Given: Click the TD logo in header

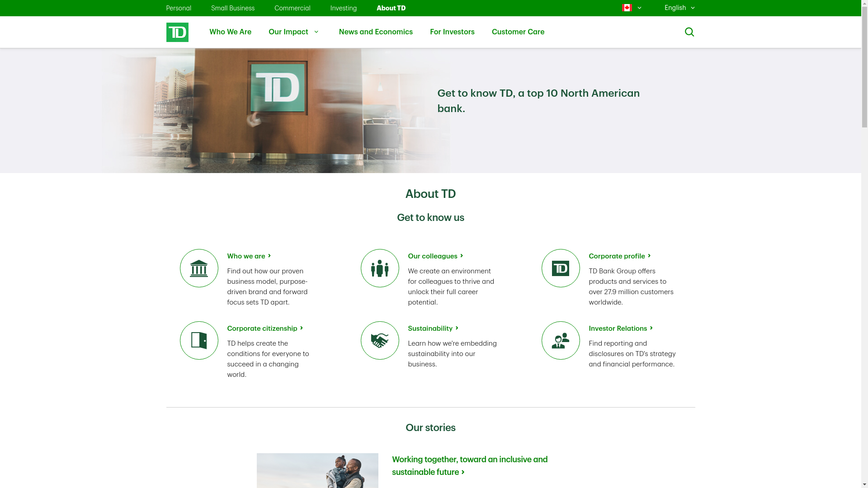Looking at the screenshot, I should tap(177, 32).
